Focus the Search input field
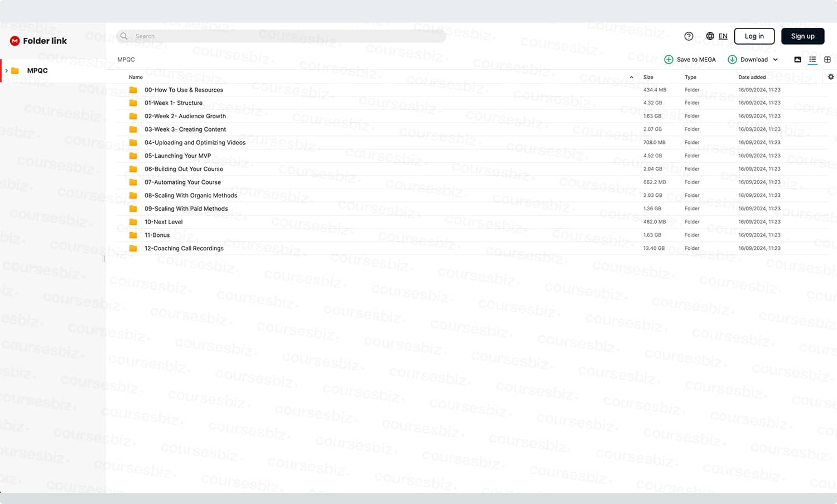 (x=281, y=36)
